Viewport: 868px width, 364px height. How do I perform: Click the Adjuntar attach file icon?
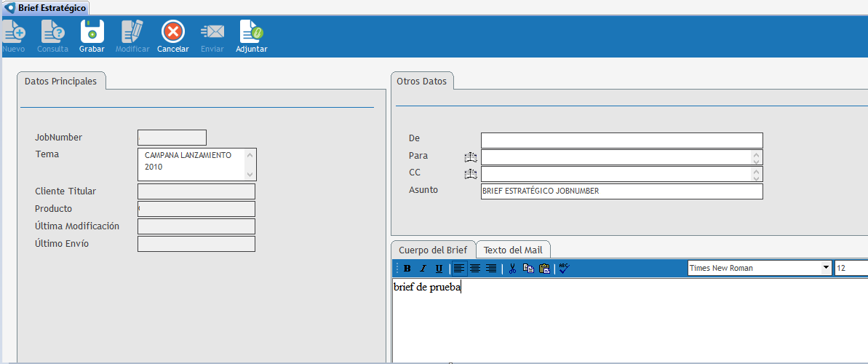pos(251,32)
